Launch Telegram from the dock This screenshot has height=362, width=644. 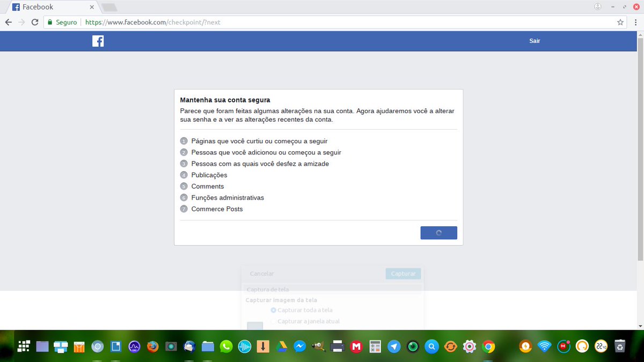394,346
